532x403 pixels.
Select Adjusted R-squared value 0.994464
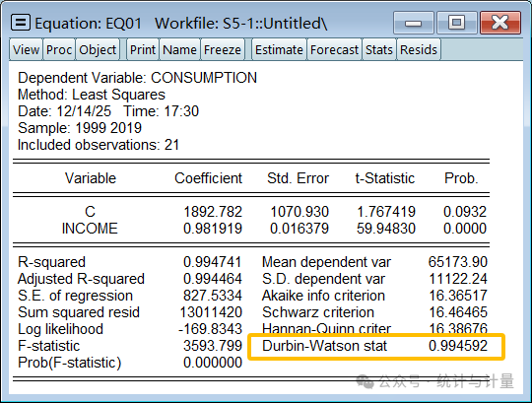[213, 279]
